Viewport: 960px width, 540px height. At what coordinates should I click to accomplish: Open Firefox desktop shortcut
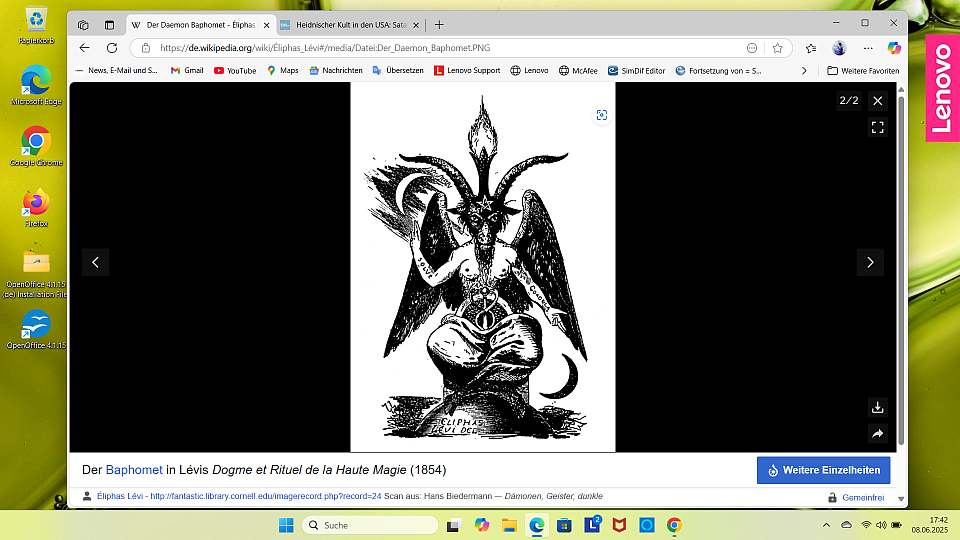pos(36,208)
